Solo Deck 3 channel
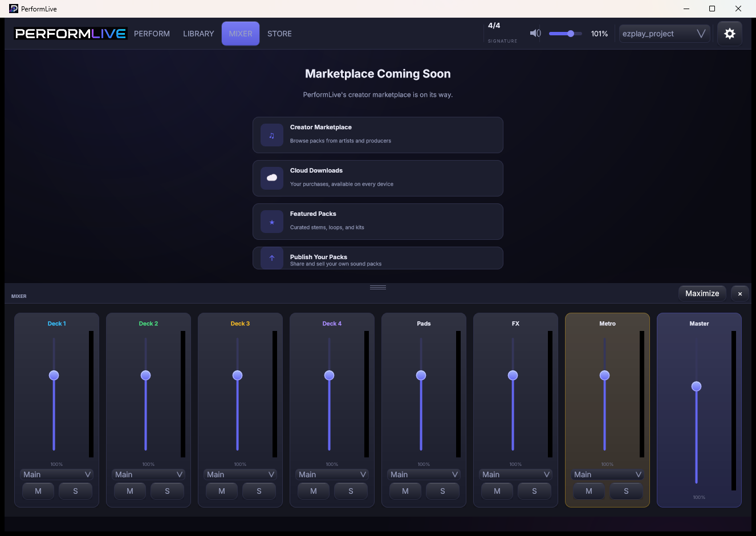This screenshot has width=756, height=536. [259, 491]
